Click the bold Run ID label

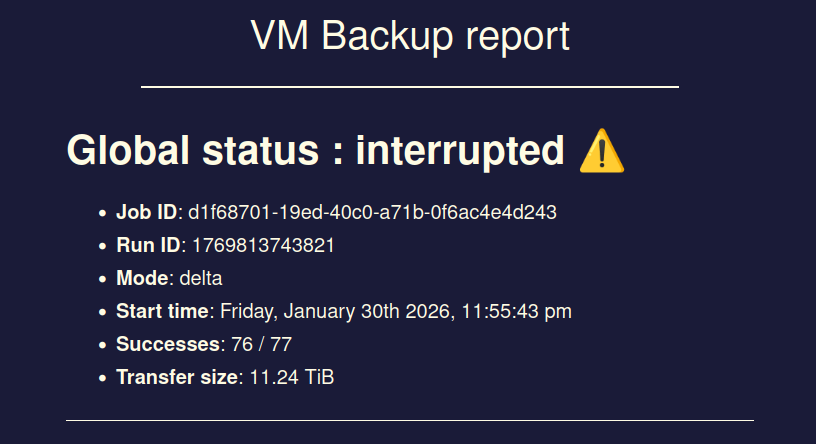(x=149, y=245)
